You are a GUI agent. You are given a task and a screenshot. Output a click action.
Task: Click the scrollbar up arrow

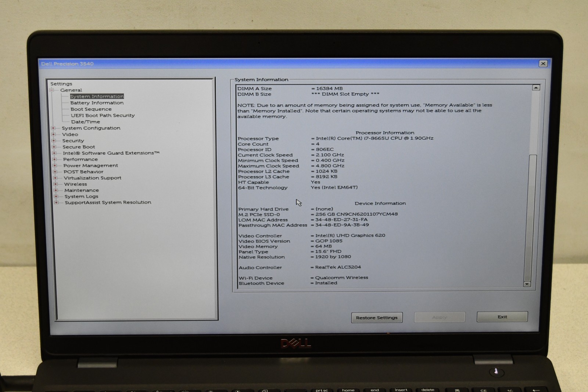pyautogui.click(x=536, y=88)
